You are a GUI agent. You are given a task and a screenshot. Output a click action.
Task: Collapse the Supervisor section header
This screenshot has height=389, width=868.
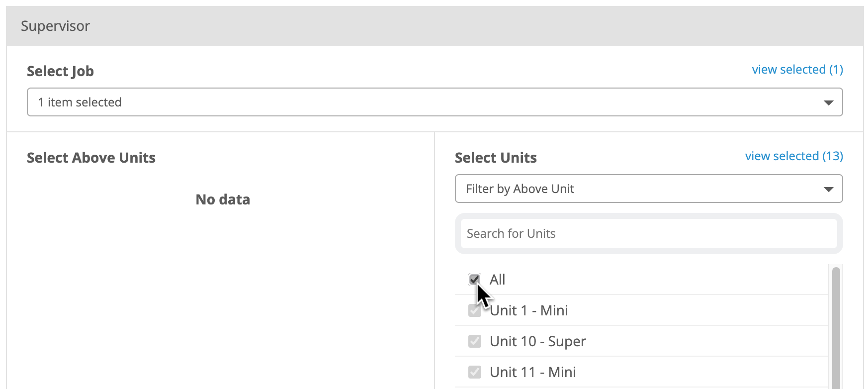coord(434,26)
